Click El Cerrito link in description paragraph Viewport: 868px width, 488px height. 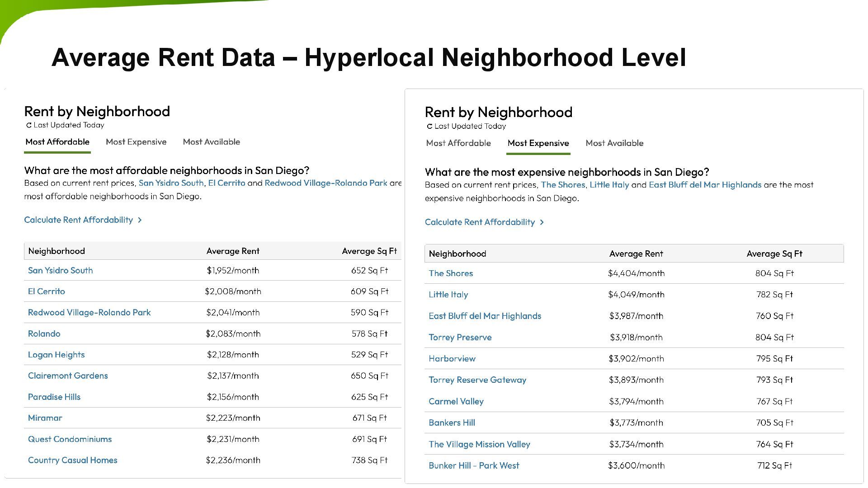click(226, 183)
